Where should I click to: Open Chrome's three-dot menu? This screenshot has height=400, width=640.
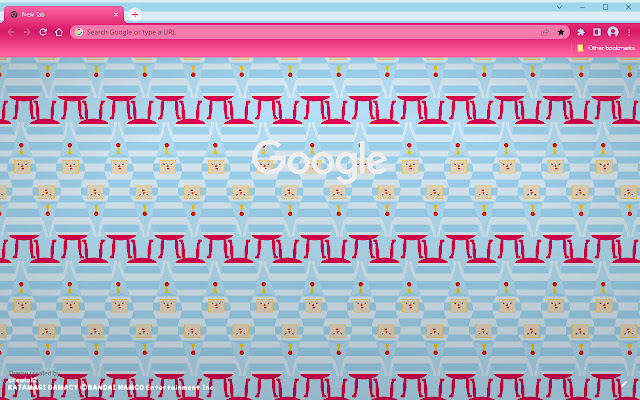pos(629,32)
